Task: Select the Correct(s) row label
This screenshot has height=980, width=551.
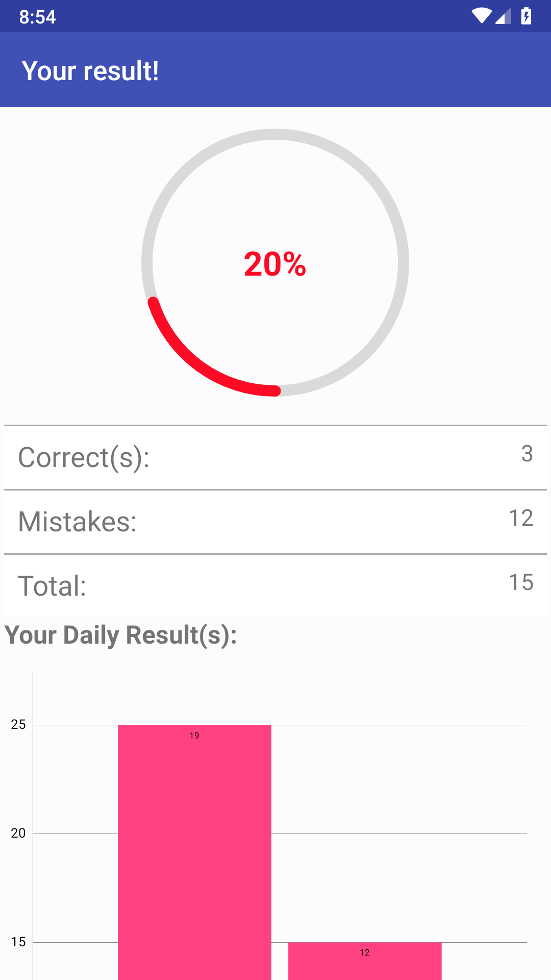Action: (84, 457)
